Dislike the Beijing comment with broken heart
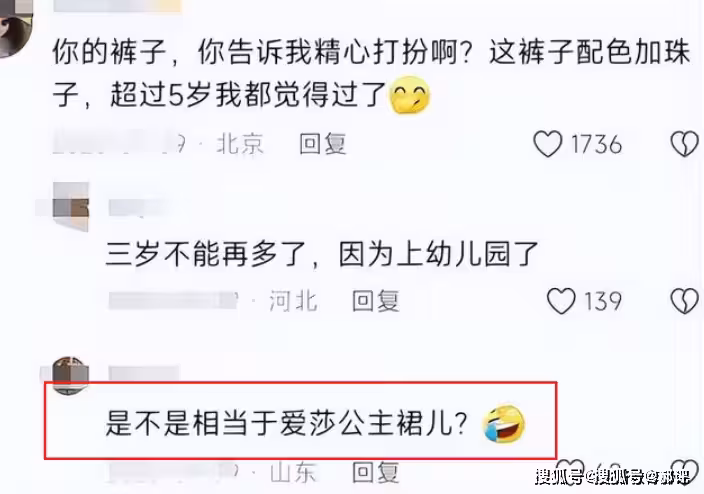The image size is (704, 494). coord(685,144)
